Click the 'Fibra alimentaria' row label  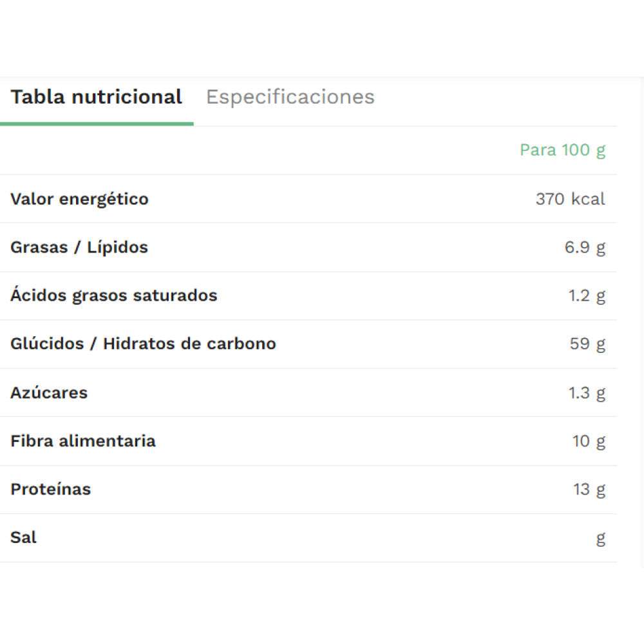(83, 441)
